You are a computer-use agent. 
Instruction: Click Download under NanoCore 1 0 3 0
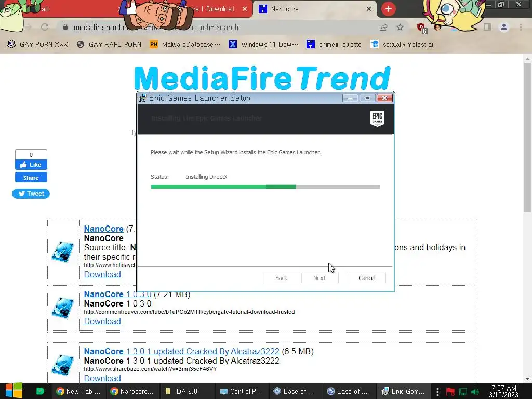tap(102, 321)
